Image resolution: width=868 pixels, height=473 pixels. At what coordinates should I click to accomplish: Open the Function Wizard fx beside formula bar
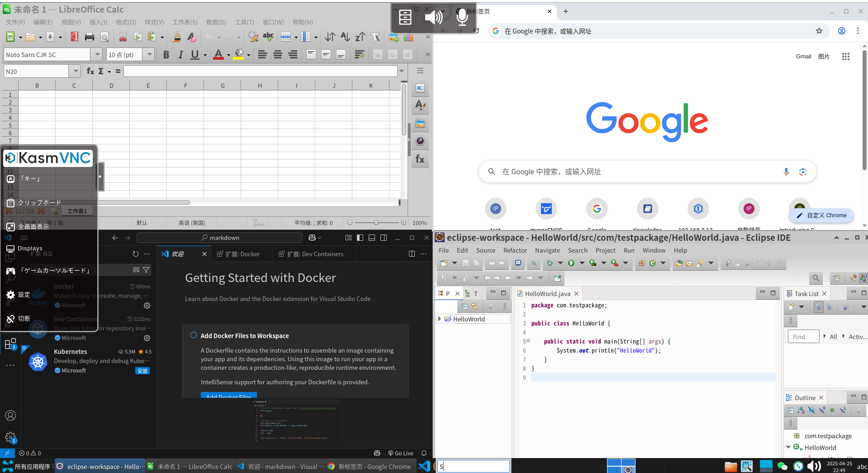[x=90, y=71]
